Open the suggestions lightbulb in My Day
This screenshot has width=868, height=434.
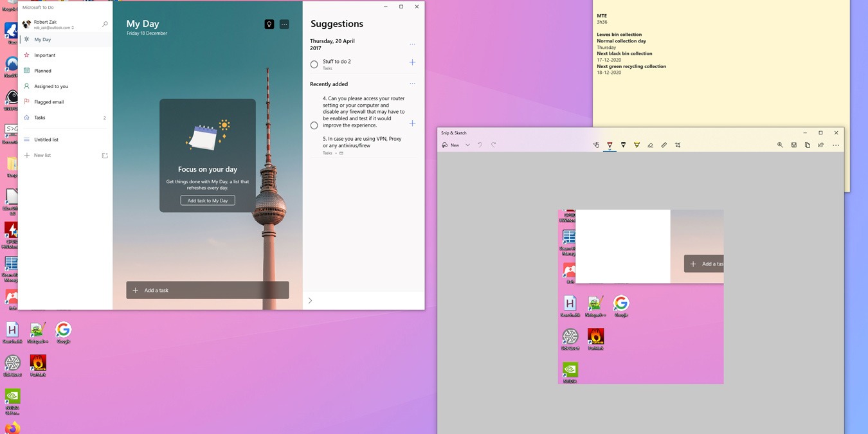pos(269,24)
